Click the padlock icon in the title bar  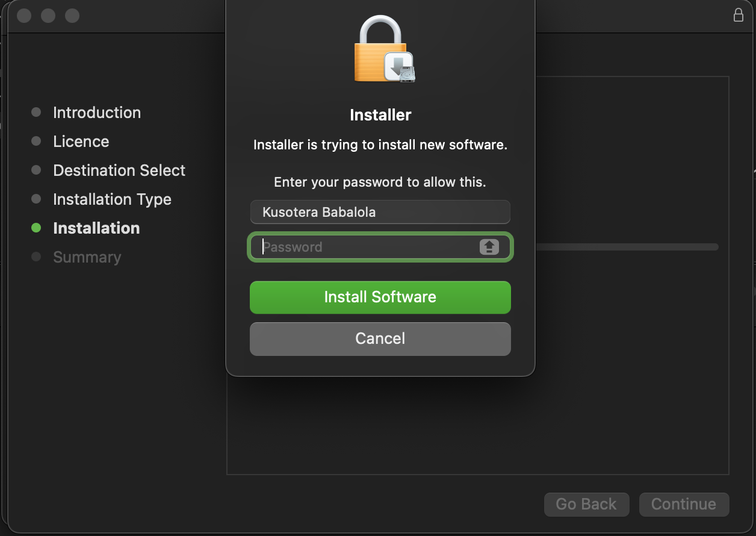[x=739, y=16]
